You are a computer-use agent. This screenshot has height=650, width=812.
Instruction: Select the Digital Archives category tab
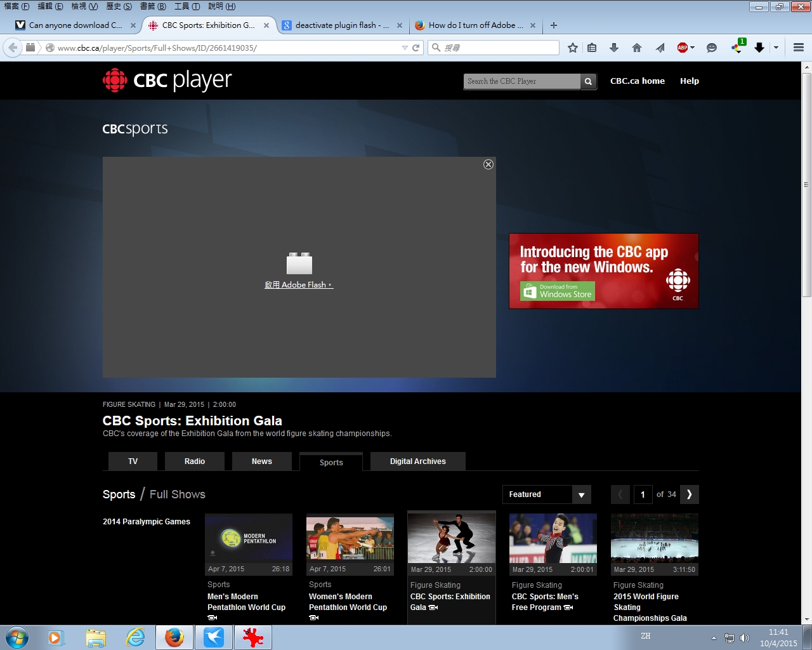pyautogui.click(x=418, y=461)
